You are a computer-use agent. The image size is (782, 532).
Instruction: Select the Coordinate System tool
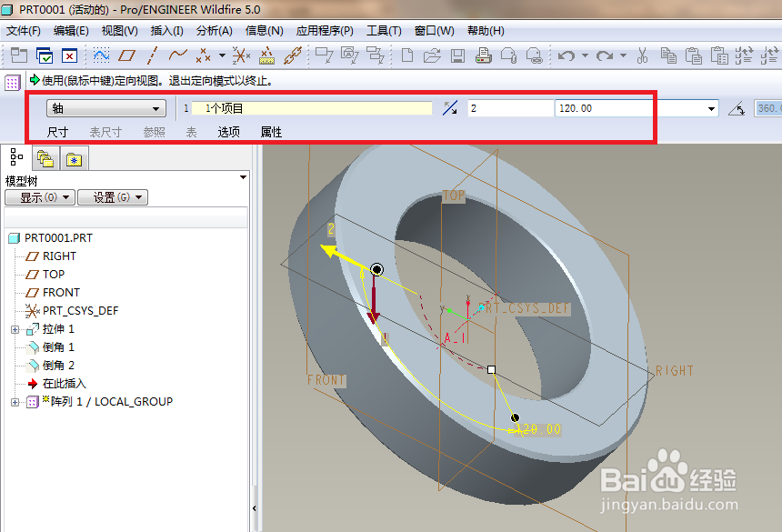[x=241, y=55]
